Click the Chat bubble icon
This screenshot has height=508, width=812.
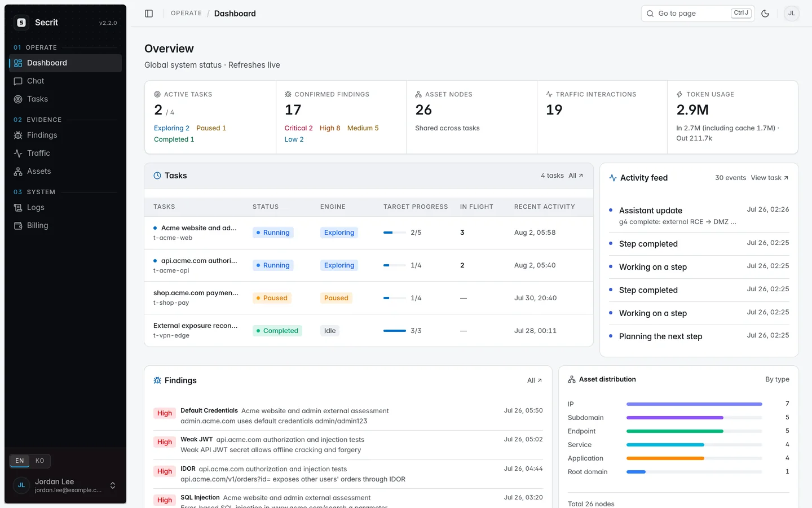[x=18, y=81]
